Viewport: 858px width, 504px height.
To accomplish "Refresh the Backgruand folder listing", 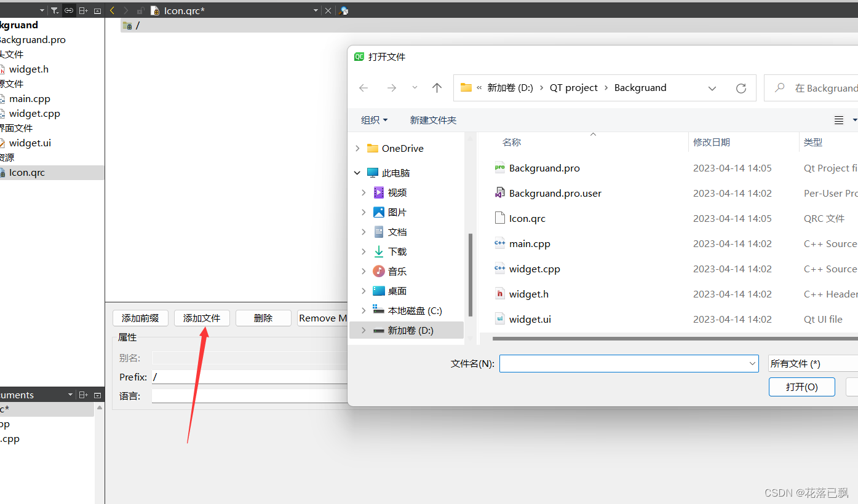I will pos(741,88).
